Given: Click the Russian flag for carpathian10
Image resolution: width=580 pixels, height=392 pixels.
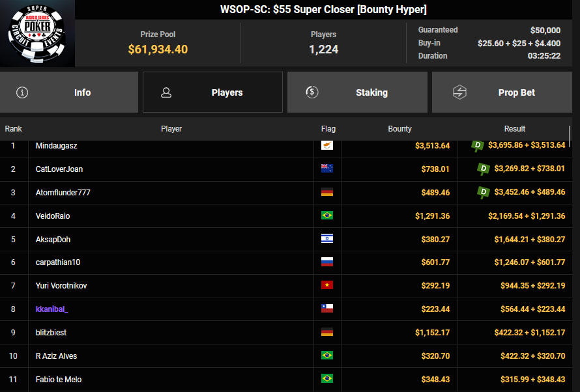Looking at the screenshot, I should (x=327, y=262).
